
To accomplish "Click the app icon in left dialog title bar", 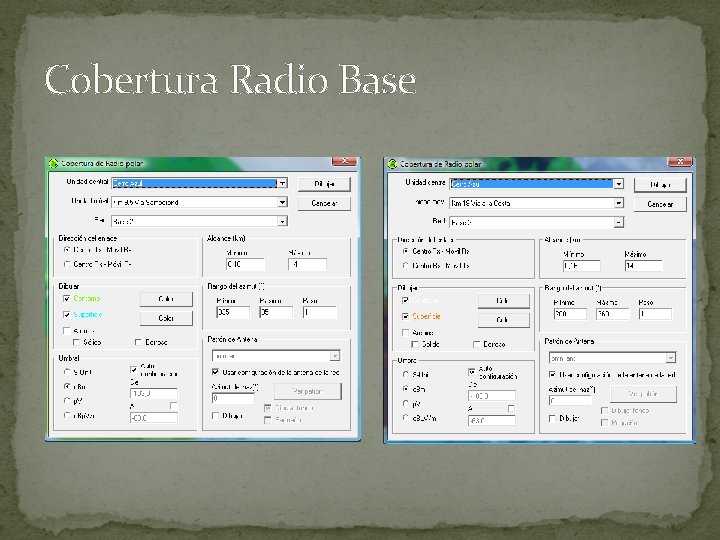I will (x=54, y=163).
